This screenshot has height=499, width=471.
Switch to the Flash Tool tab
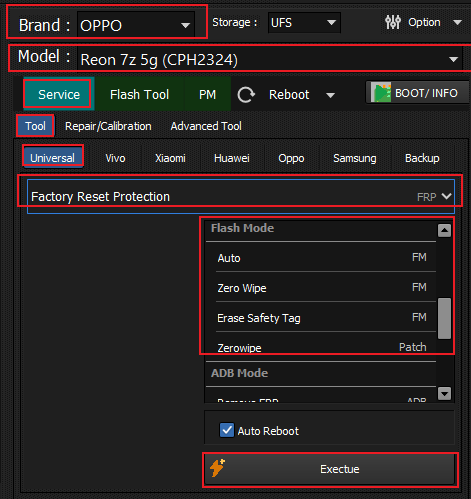139,94
